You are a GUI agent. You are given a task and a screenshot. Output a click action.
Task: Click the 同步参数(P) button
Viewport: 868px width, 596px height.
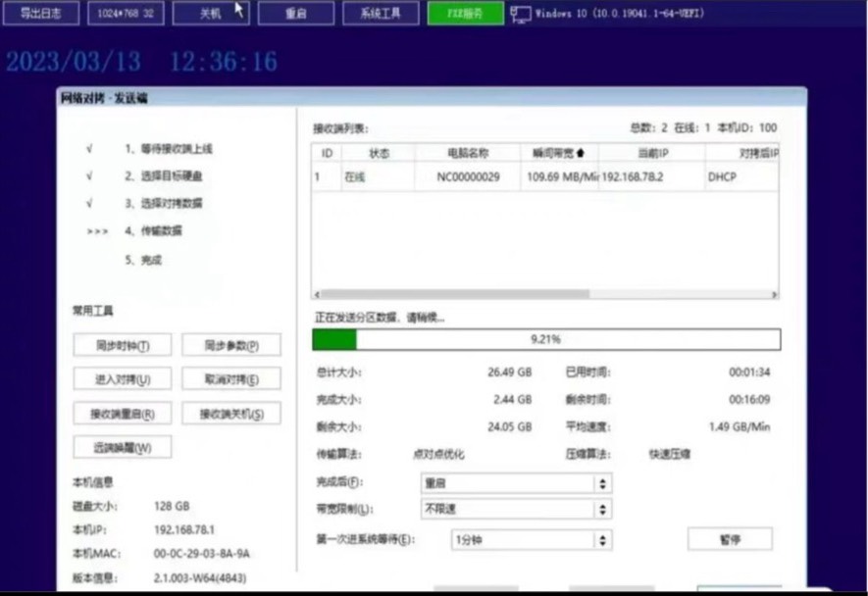(231, 345)
